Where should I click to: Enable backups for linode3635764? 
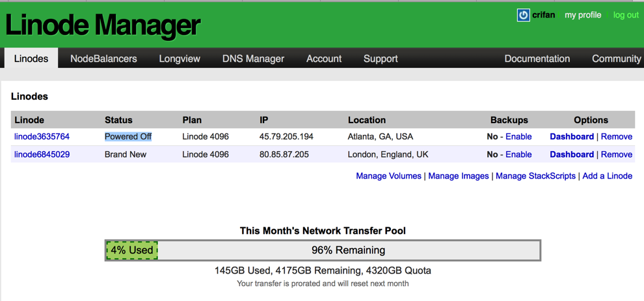518,137
